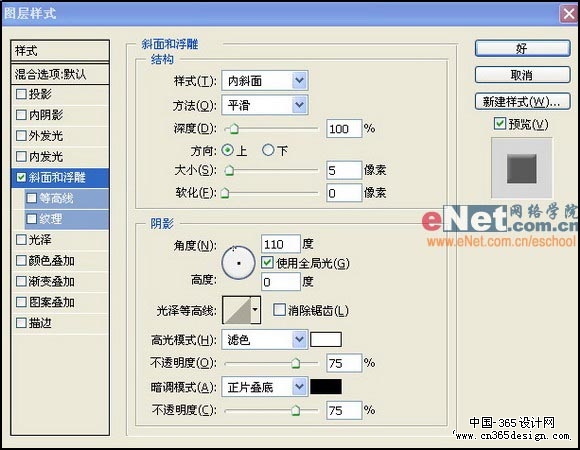
Task: Click the angle dial circle
Action: coord(239,263)
